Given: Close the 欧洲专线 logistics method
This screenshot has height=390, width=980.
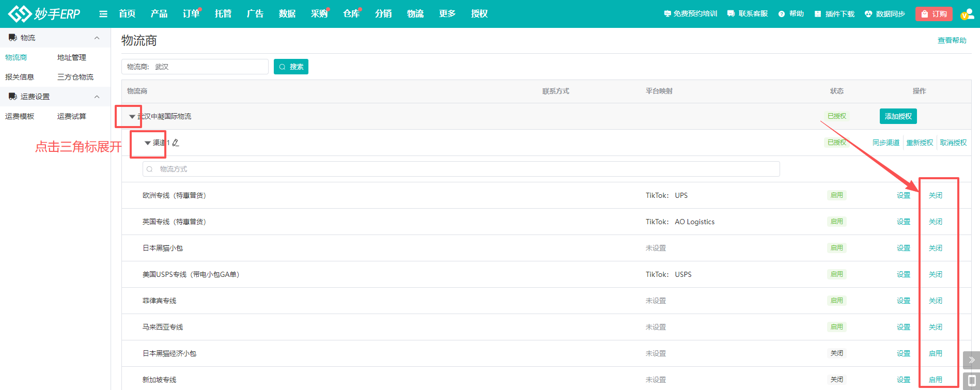Looking at the screenshot, I should tap(935, 195).
